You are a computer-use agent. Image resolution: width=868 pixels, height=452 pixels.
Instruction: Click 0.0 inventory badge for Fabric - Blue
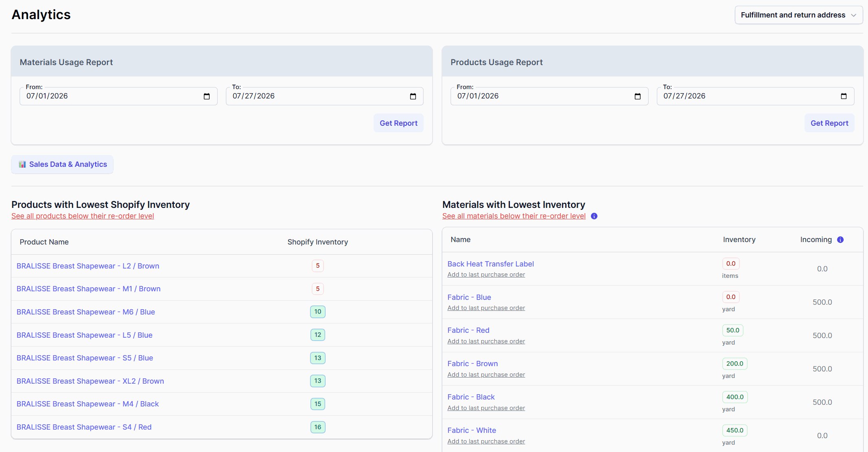click(731, 297)
